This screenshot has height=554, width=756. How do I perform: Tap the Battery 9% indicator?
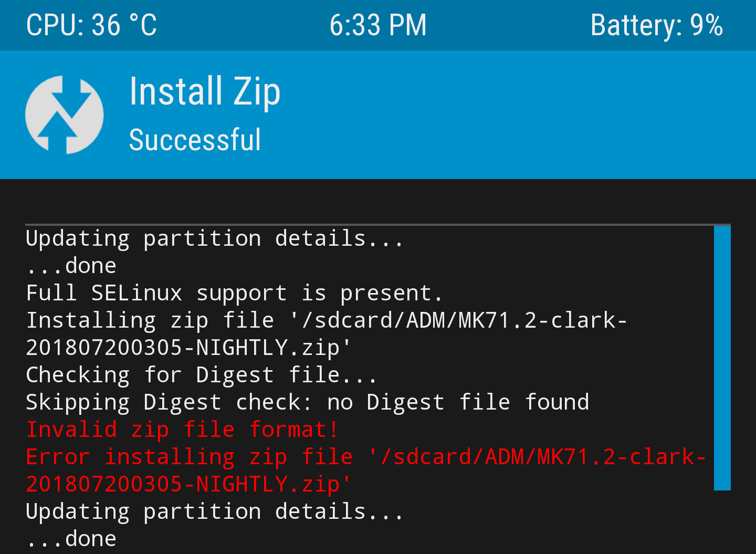click(657, 25)
